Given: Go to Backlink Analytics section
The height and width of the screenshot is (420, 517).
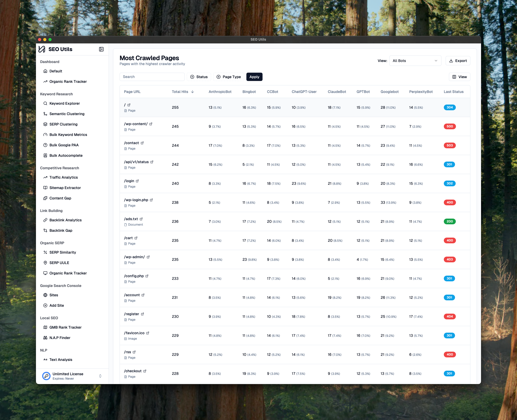Looking at the screenshot, I should click(x=65, y=220).
